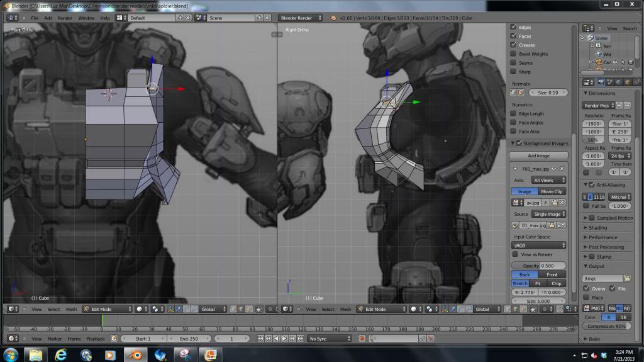
Task: Open outliner editor type selector
Action: tap(588, 28)
